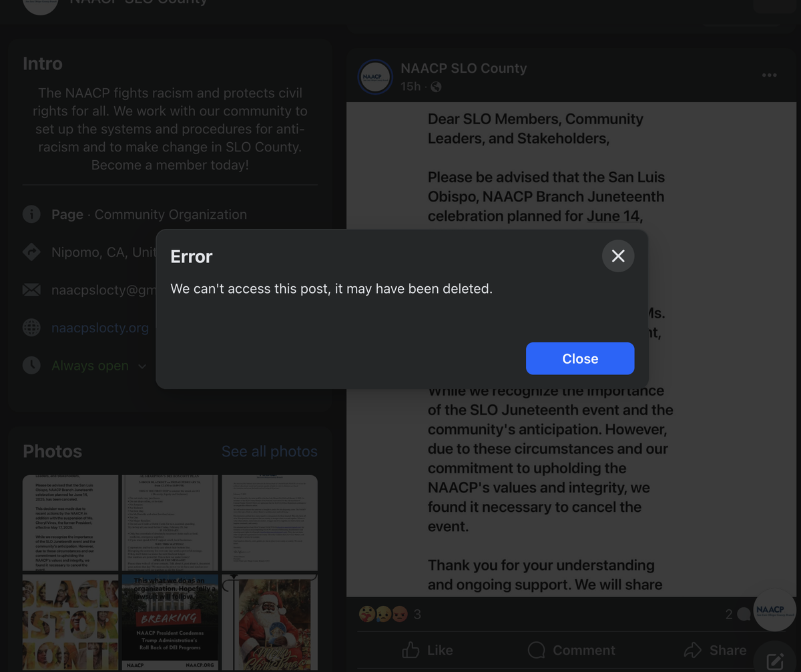Click the location arrow icon beside Nipomo
The height and width of the screenshot is (672, 801).
(x=31, y=252)
